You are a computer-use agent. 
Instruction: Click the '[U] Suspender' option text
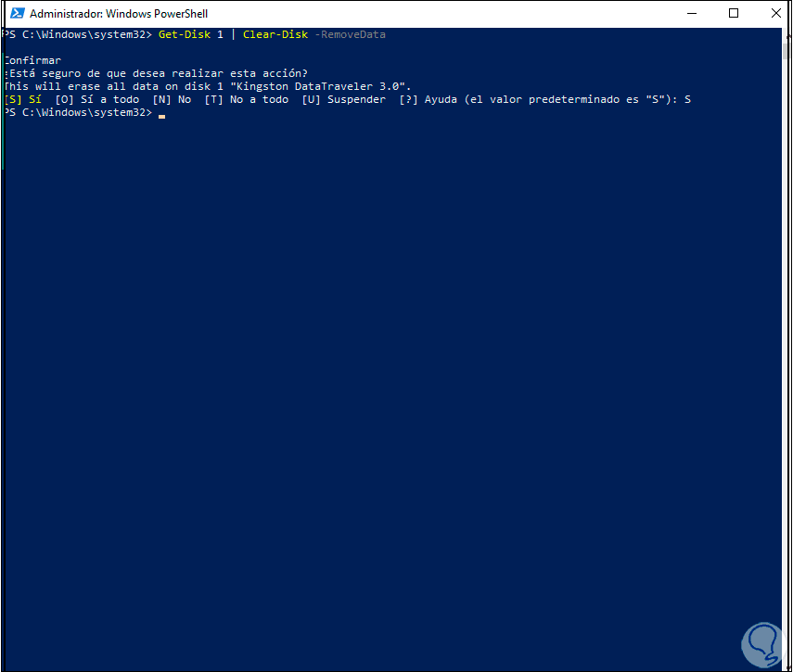[x=343, y=99]
